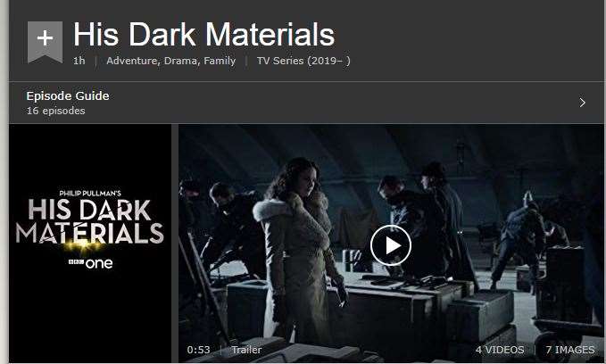View the 7 IMAGES gallery
606x364 pixels.
click(570, 350)
